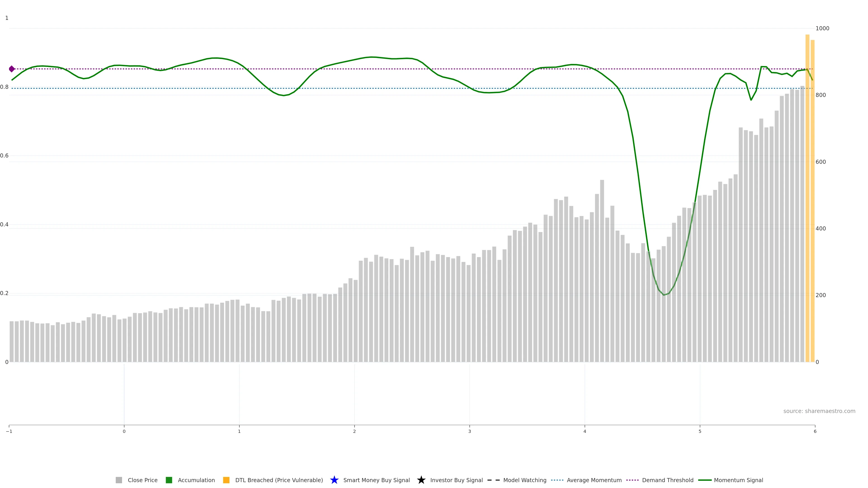The width and height of the screenshot is (868, 488).
Task: Click the source: sharemaestro.com text
Action: coord(819,411)
